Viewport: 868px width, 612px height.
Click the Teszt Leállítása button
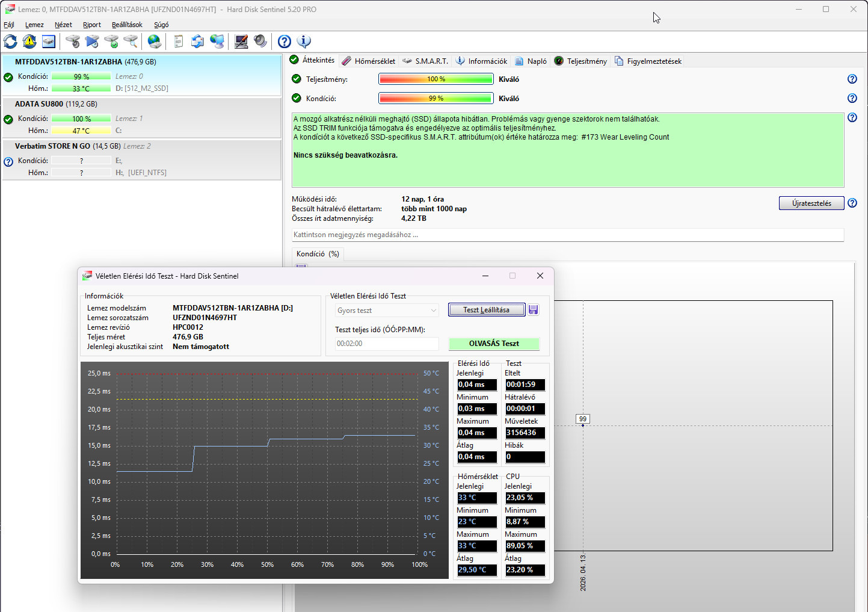[x=486, y=310]
